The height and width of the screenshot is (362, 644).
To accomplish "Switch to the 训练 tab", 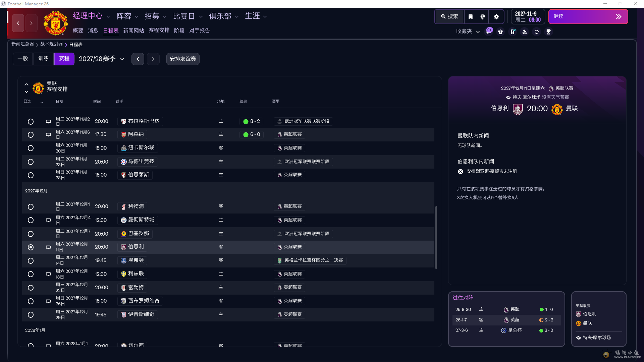I will (x=43, y=59).
